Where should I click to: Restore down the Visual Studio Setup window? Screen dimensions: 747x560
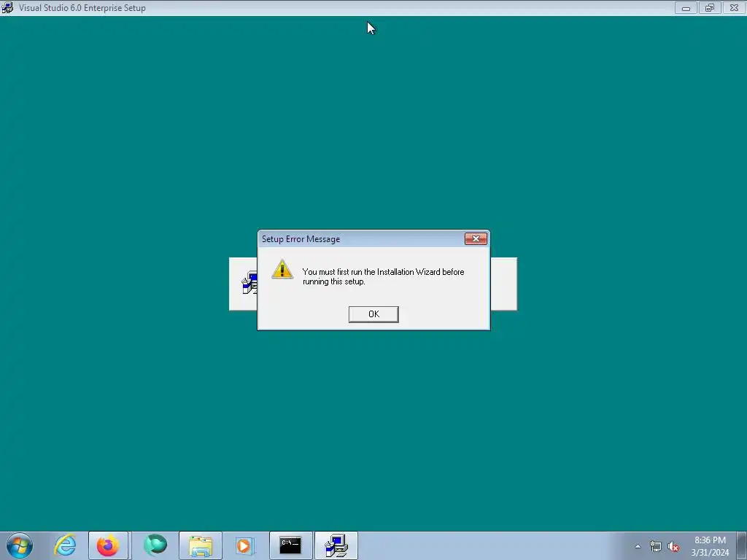tap(710, 7)
